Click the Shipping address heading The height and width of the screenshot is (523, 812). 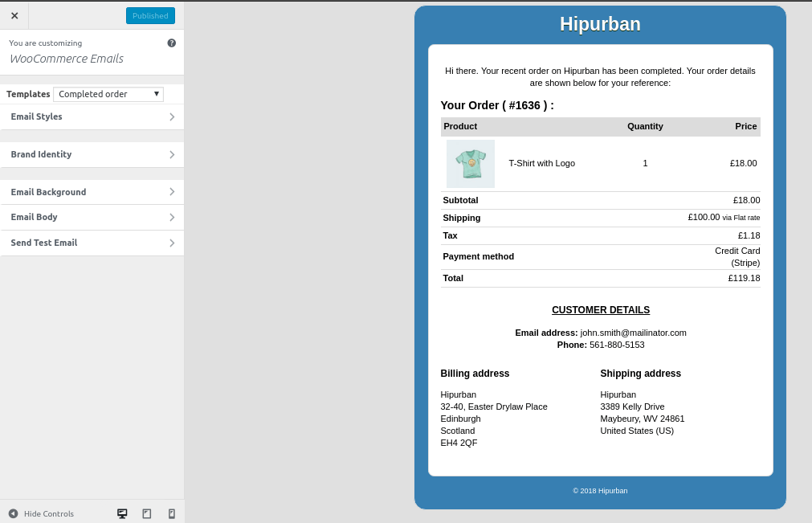(x=641, y=374)
